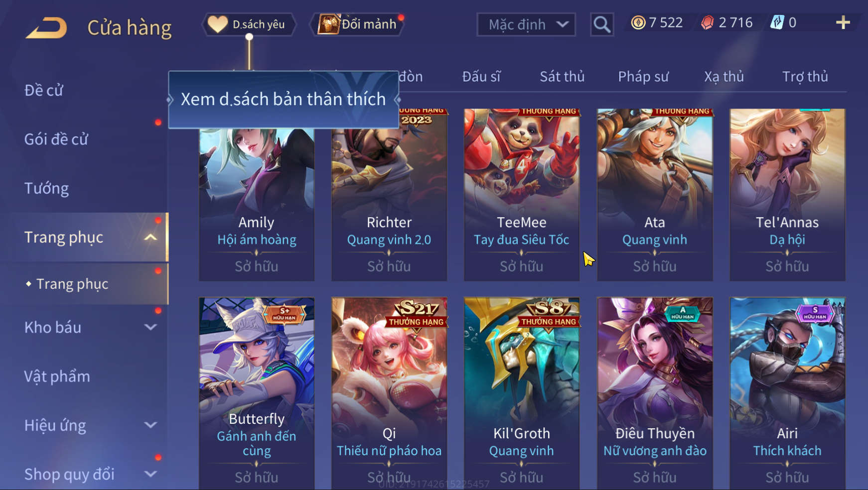The height and width of the screenshot is (490, 868).
Task: Open the Tướng sidebar menu
Action: coord(46,188)
